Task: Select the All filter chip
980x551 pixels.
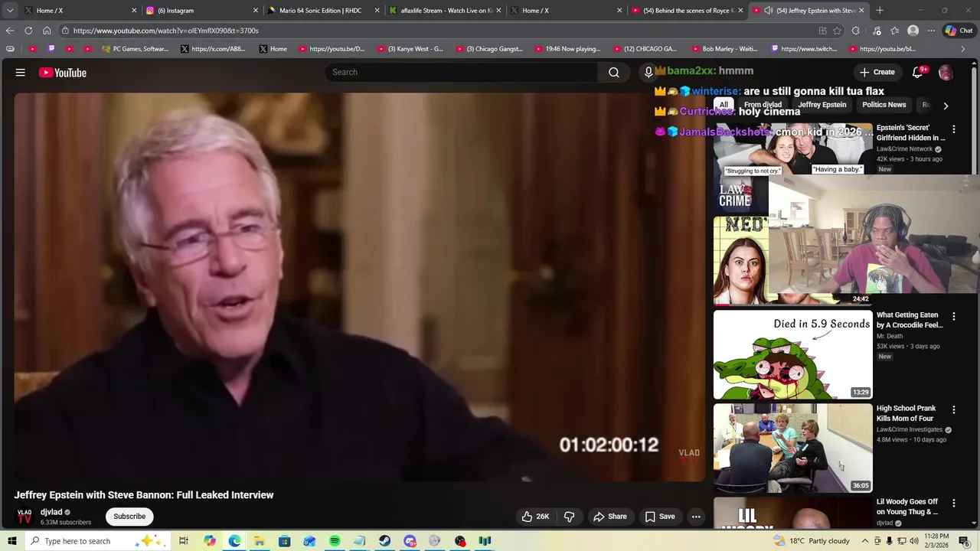Action: [724, 105]
